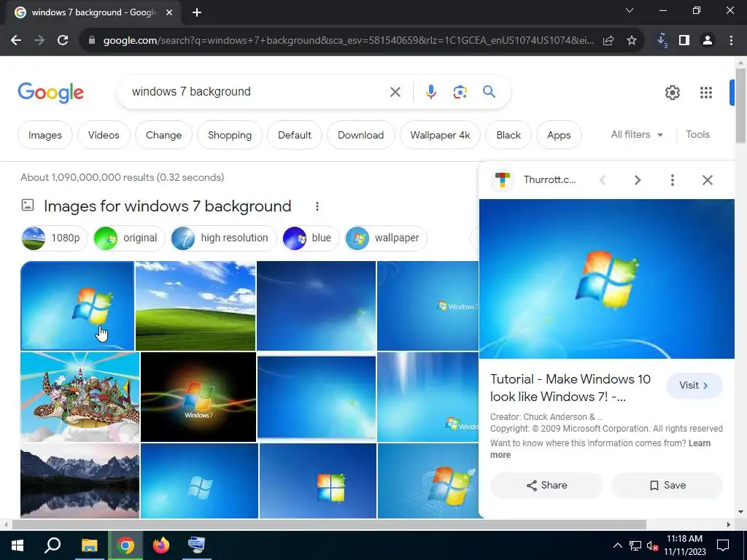Close the image preview panel

pos(708,180)
